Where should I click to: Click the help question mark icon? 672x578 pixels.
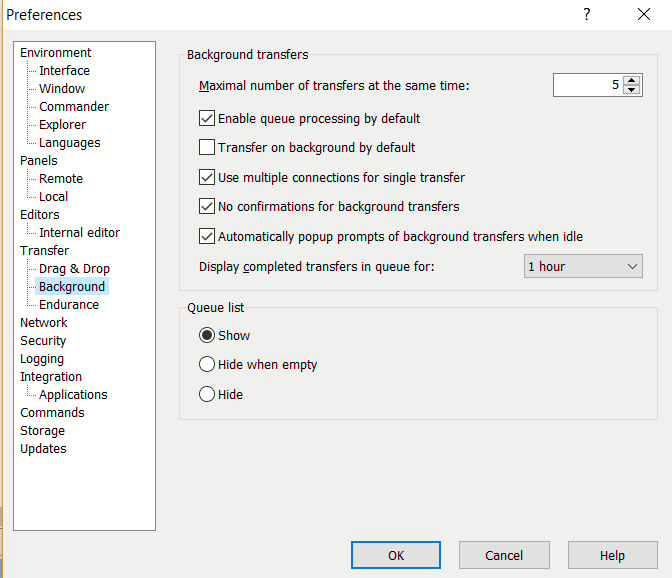[586, 15]
